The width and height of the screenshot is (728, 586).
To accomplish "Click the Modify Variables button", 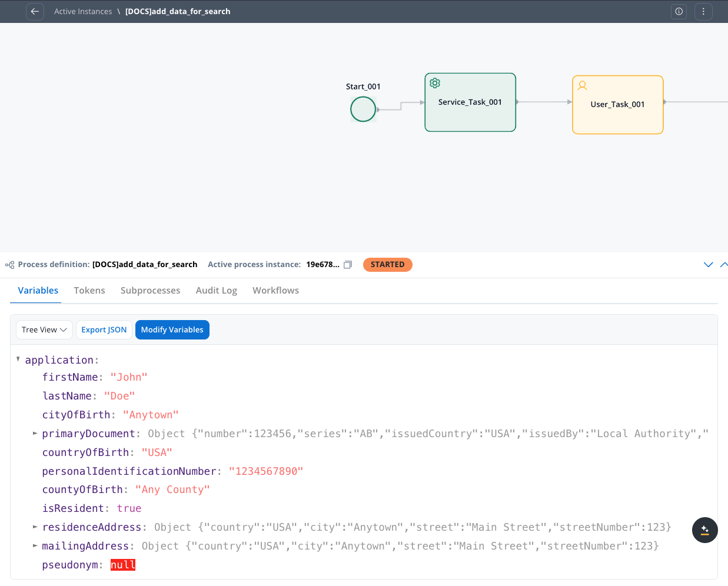I will [x=172, y=329].
